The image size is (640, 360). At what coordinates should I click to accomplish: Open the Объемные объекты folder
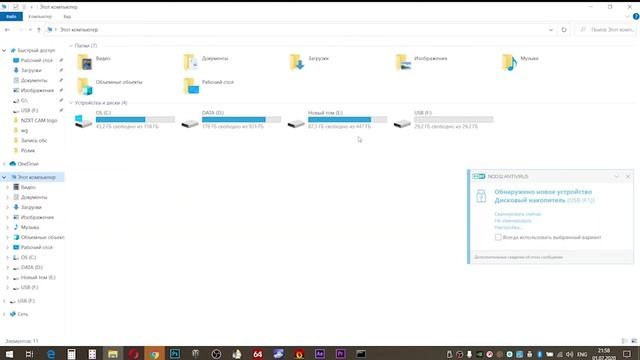click(109, 86)
